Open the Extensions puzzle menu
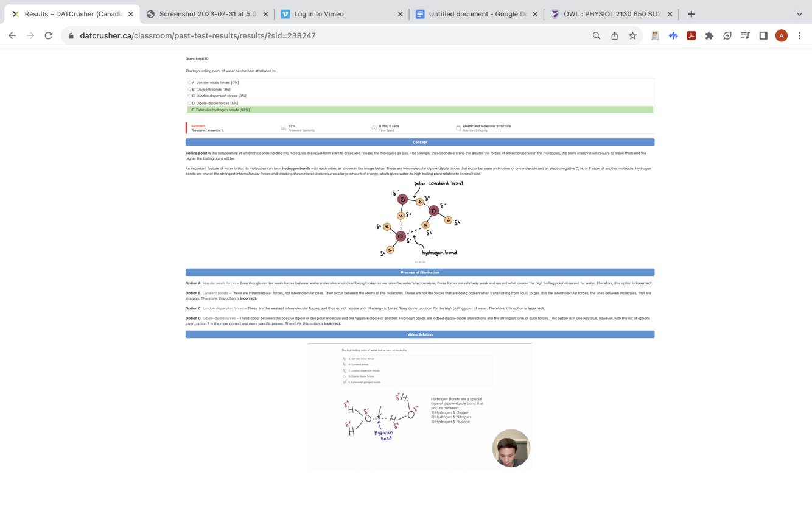The image size is (812, 508). [x=709, y=35]
